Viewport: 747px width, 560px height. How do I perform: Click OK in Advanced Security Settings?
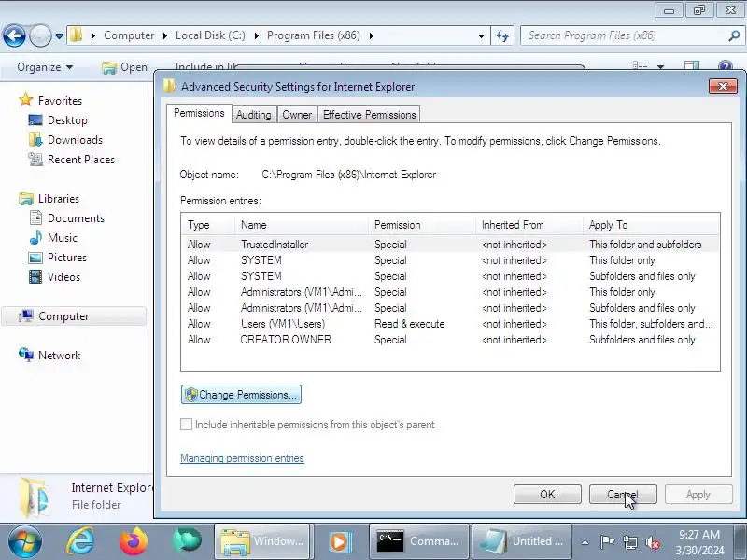click(x=547, y=495)
